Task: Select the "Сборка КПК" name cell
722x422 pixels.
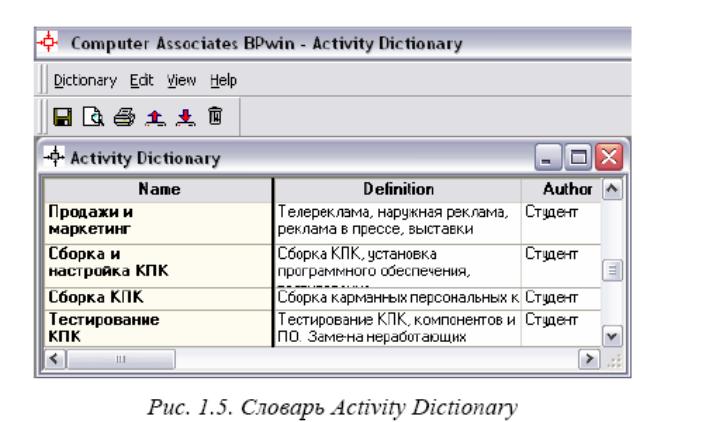Action: tap(158, 299)
